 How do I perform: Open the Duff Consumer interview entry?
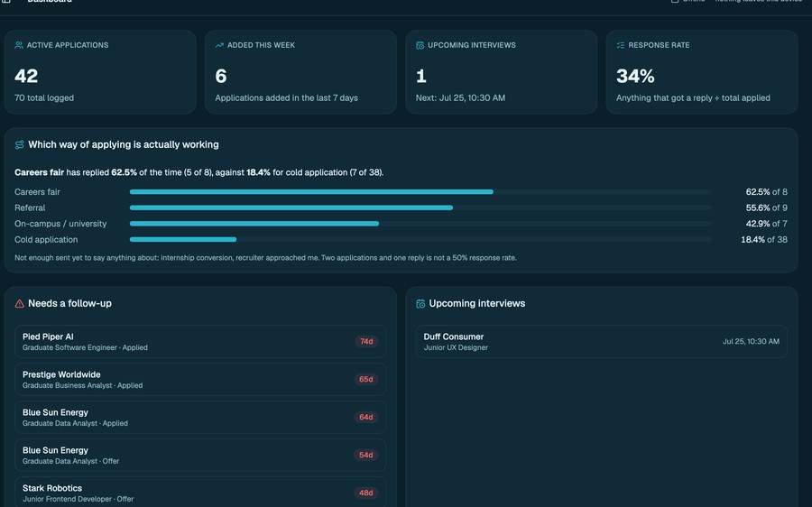[x=601, y=341]
